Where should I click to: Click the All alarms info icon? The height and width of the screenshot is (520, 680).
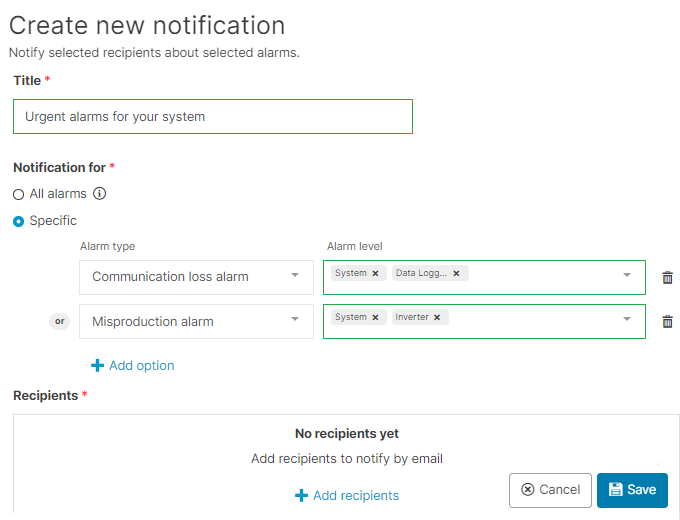(100, 194)
